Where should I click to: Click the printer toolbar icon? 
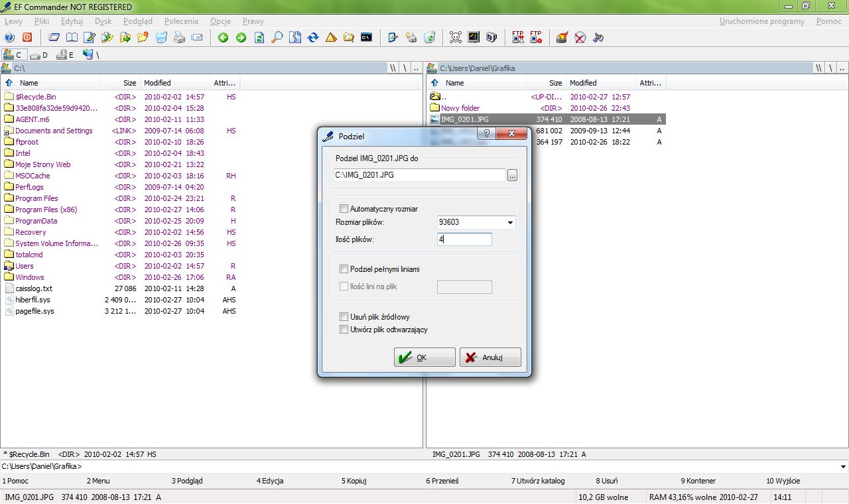[x=178, y=38]
